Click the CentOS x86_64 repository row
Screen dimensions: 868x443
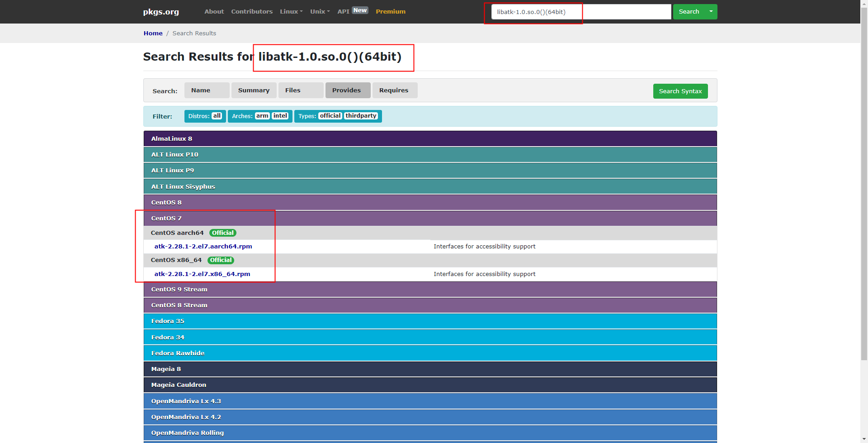click(430, 260)
